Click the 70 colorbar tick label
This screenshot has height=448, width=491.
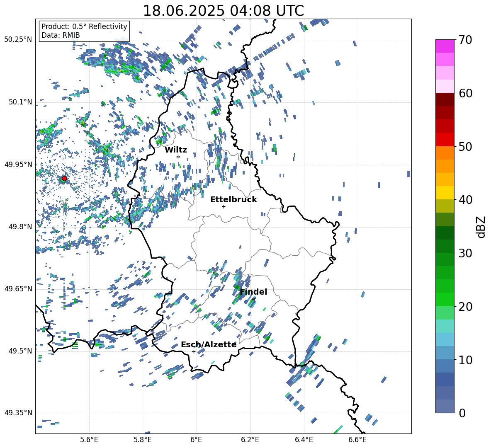[465, 40]
